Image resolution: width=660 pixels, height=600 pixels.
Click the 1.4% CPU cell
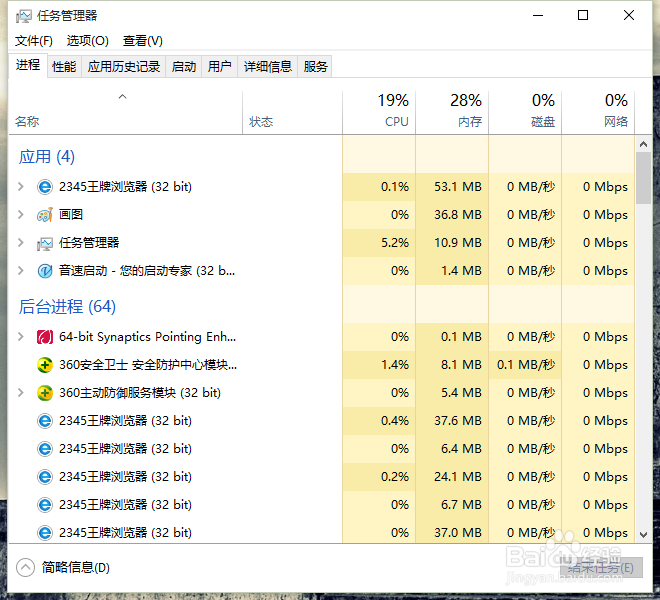(x=379, y=365)
